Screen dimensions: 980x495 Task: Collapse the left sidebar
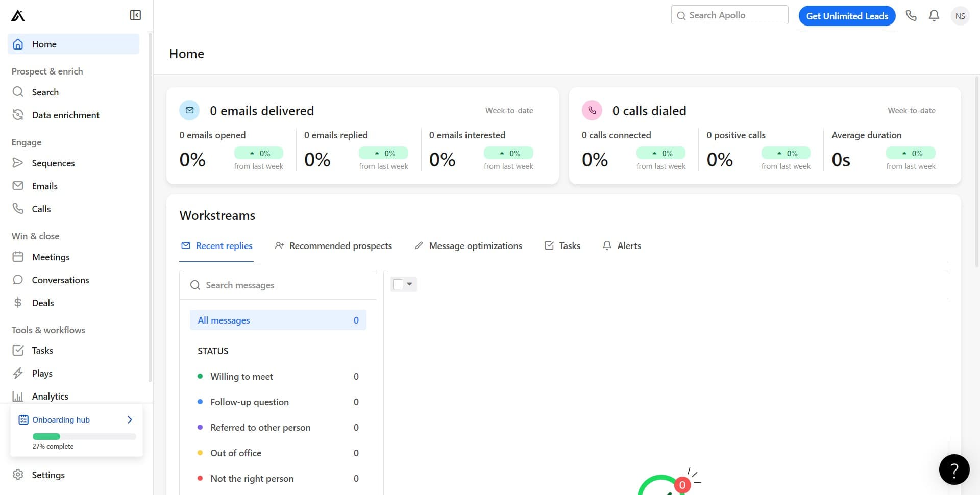tap(135, 15)
